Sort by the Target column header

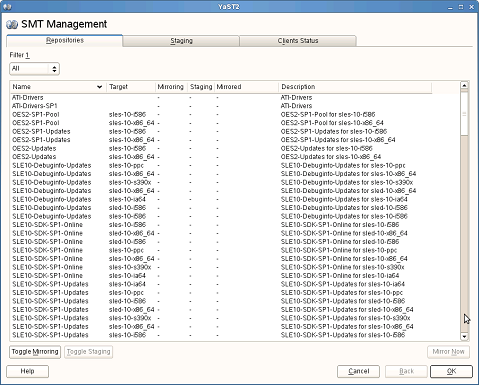(131, 87)
